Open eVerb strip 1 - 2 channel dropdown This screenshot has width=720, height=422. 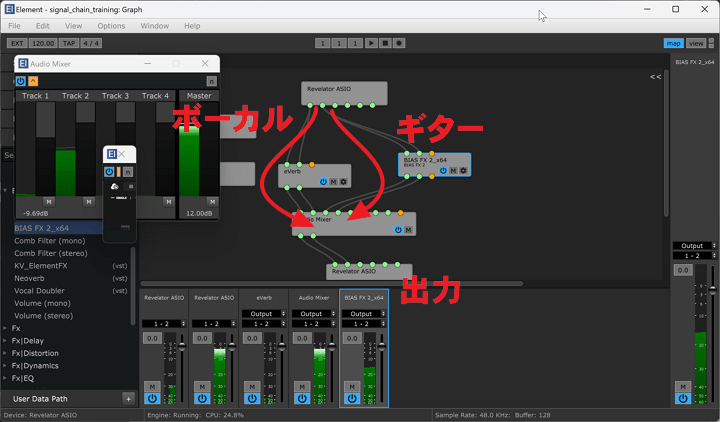click(264, 324)
